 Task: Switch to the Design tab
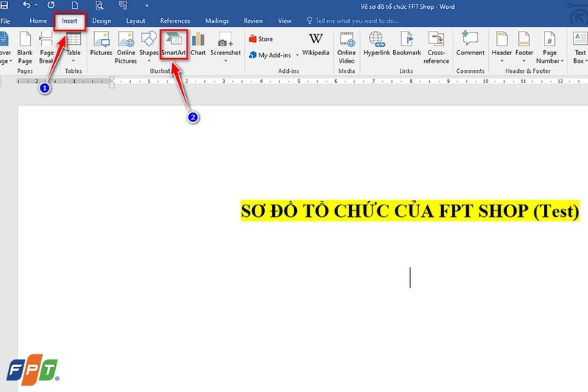click(101, 21)
